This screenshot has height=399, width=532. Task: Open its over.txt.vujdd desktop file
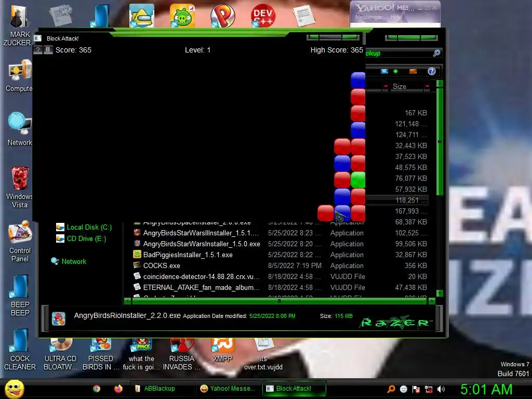263,354
